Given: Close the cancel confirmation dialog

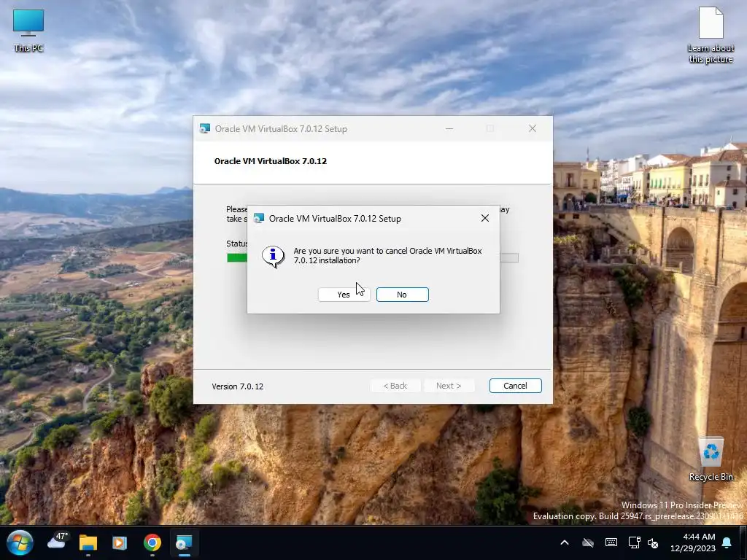Looking at the screenshot, I should [485, 218].
